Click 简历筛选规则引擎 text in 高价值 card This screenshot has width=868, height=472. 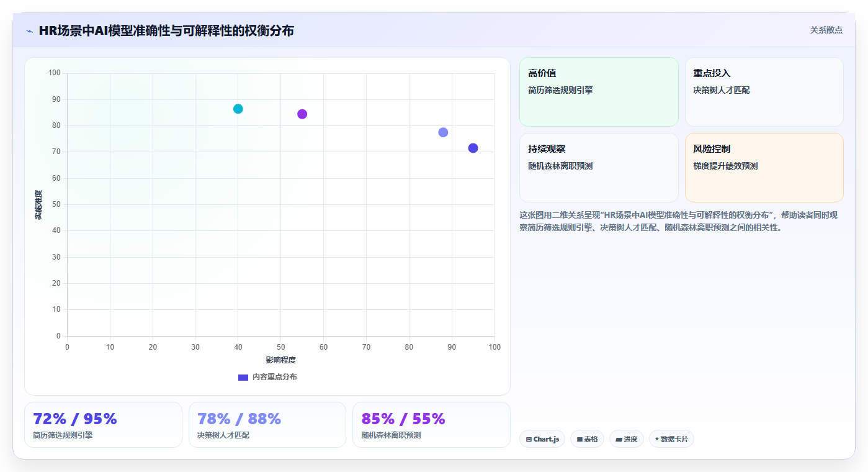pos(560,90)
